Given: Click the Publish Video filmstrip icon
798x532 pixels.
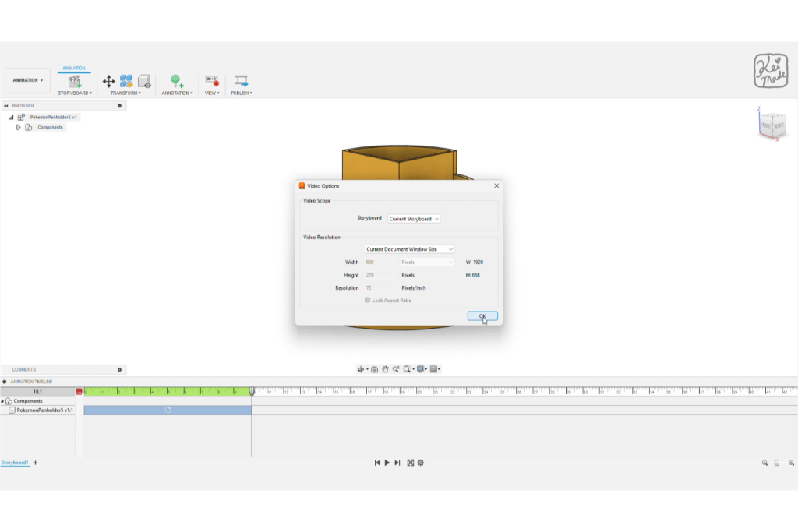Looking at the screenshot, I should pos(241,81).
